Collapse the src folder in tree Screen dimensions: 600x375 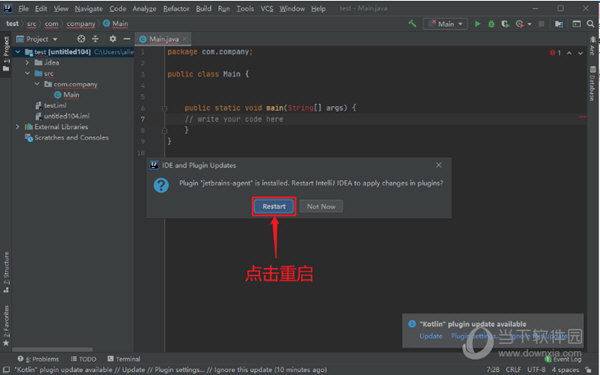click(x=28, y=73)
